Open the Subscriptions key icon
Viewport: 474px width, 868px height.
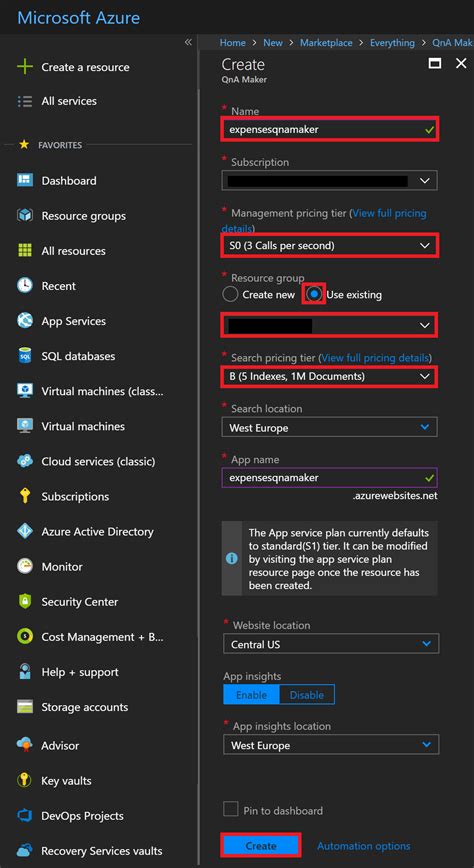pos(25,496)
